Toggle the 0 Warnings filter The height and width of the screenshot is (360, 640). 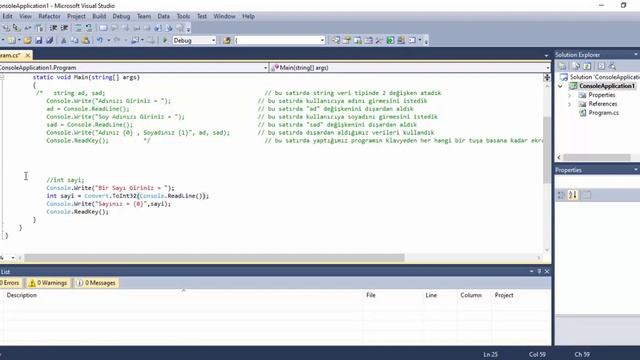[x=48, y=283]
